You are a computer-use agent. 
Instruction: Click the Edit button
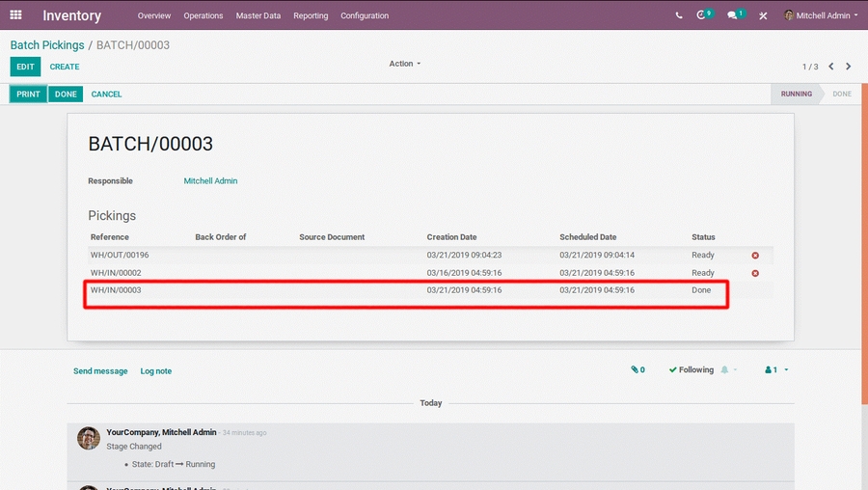pos(25,67)
